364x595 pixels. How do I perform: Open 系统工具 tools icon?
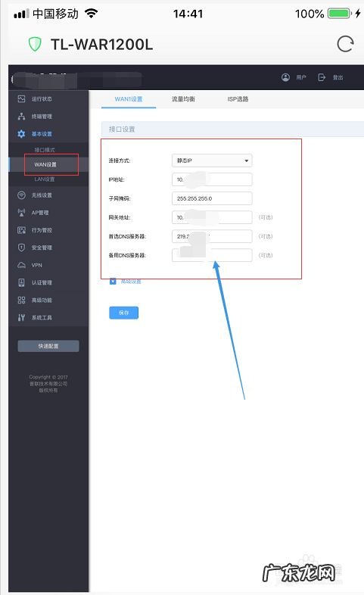pos(22,317)
